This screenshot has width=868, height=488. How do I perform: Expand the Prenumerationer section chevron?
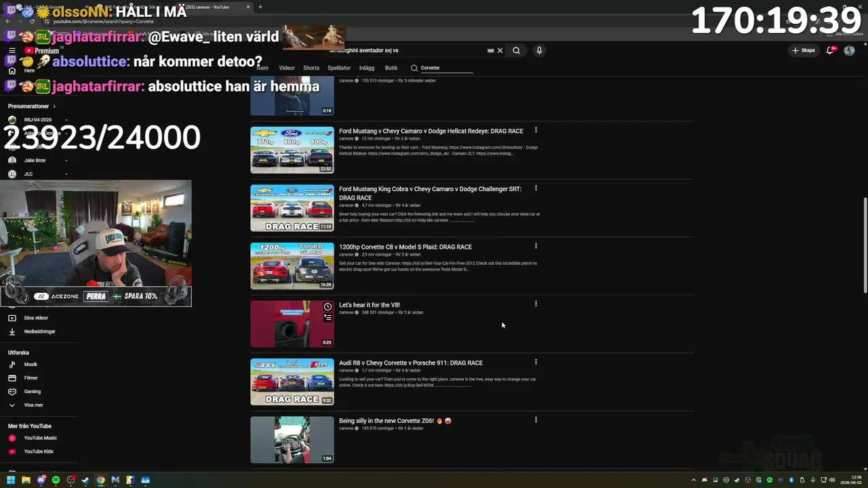coord(54,106)
